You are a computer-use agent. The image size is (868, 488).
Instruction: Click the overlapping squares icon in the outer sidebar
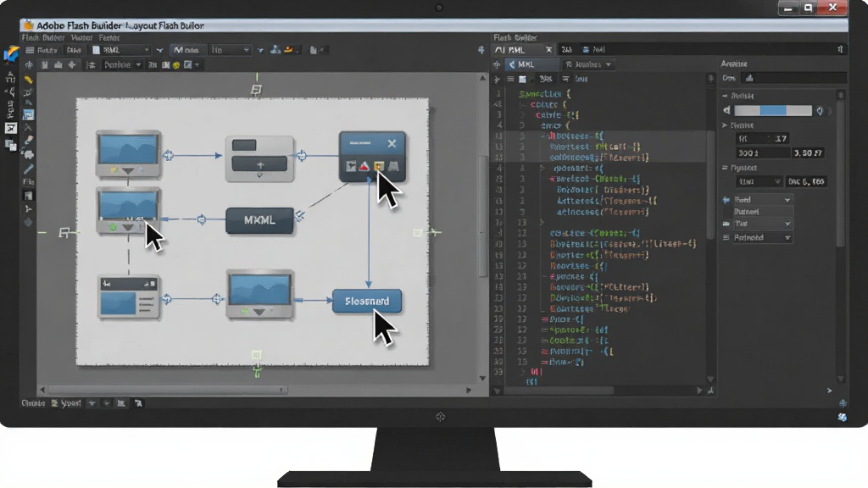click(x=10, y=145)
